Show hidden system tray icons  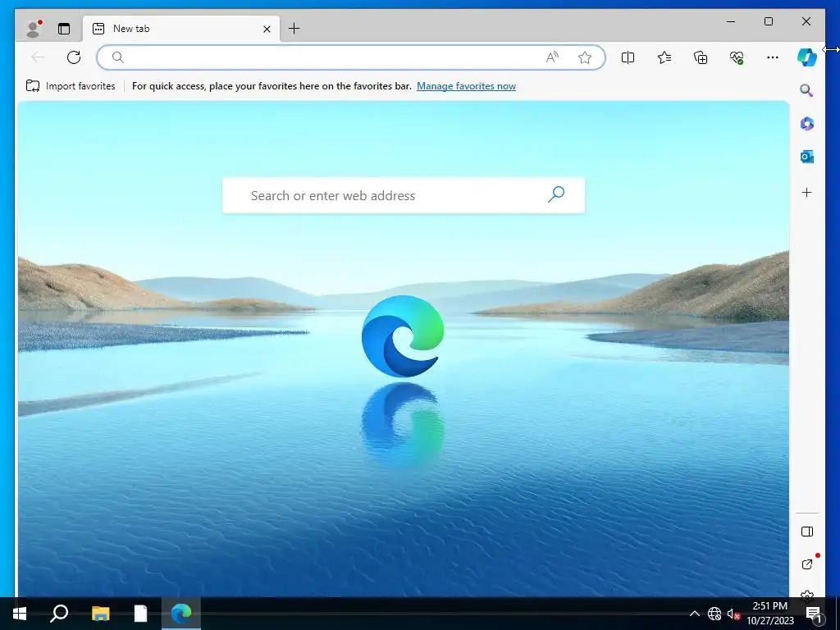point(694,614)
